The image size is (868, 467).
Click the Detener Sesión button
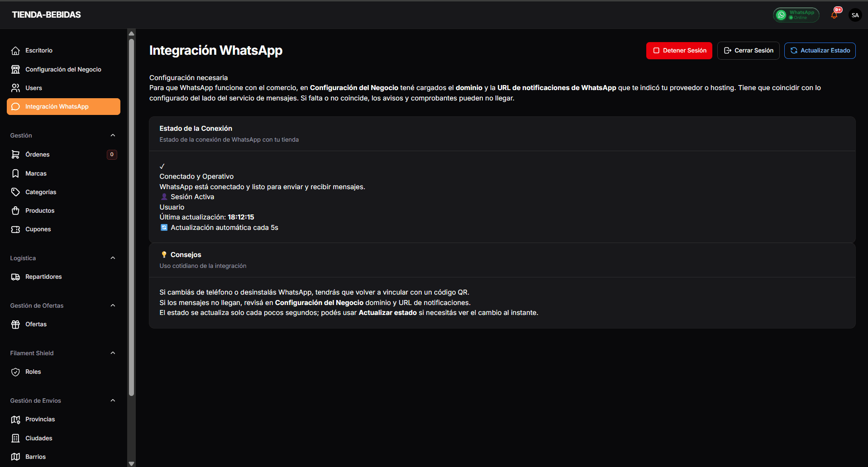[679, 50]
